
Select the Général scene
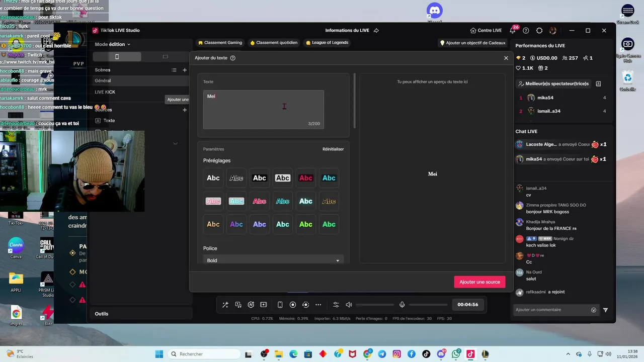141,80
